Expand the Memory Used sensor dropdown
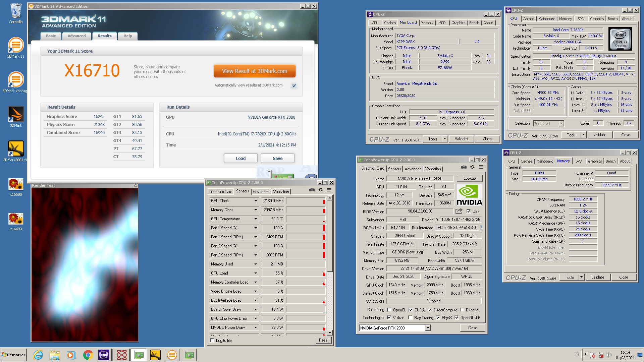Viewport: 644px width, 362px height. tap(256, 264)
